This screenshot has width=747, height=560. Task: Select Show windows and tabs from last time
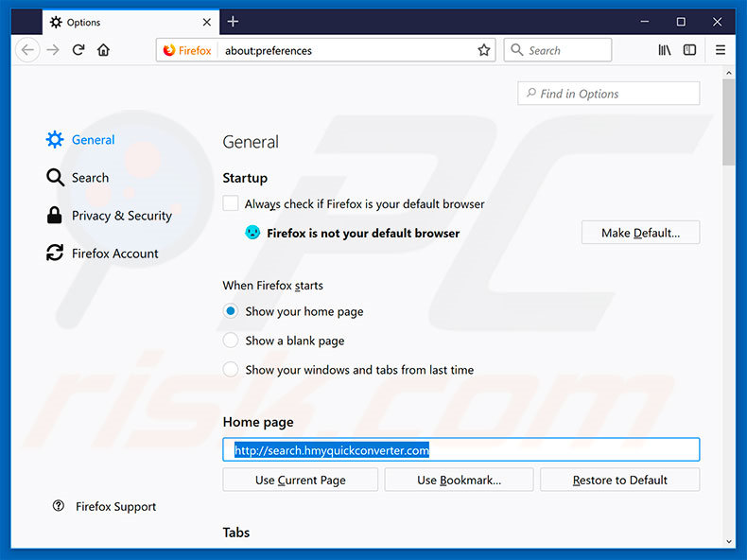[231, 369]
